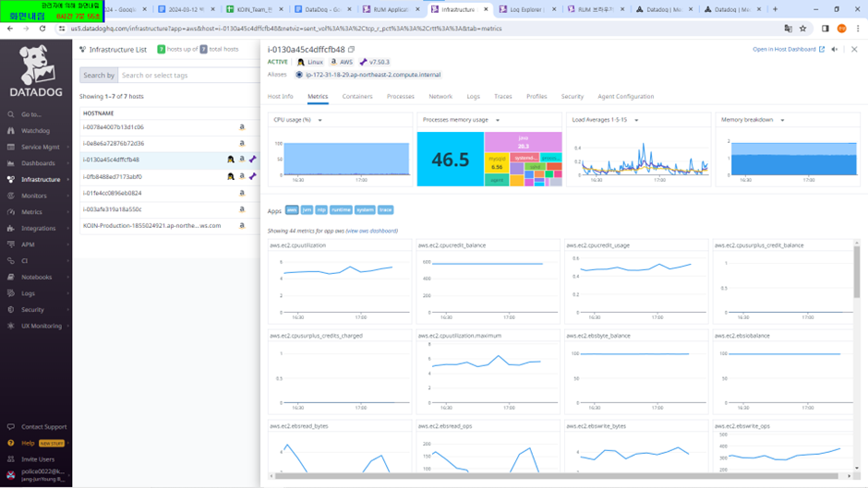Screen dimensions: 868x488
Task: Click AWS tag on host
Action: 342,62
